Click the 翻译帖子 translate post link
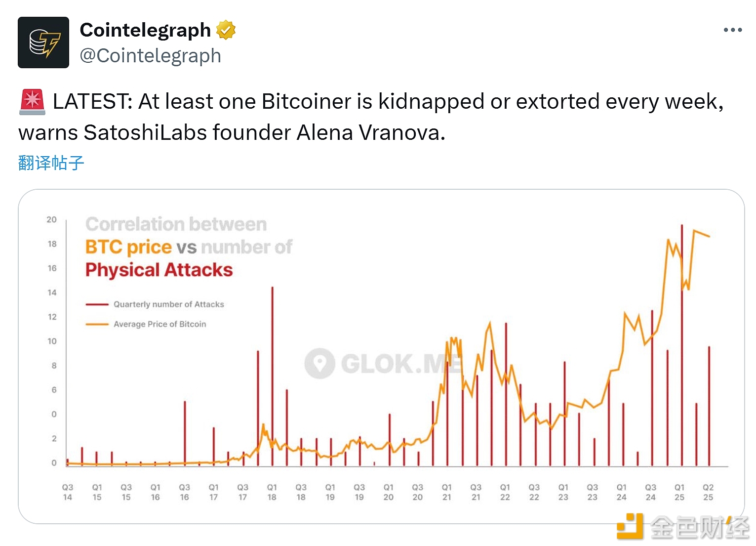This screenshot has height=546, width=756. 51,163
